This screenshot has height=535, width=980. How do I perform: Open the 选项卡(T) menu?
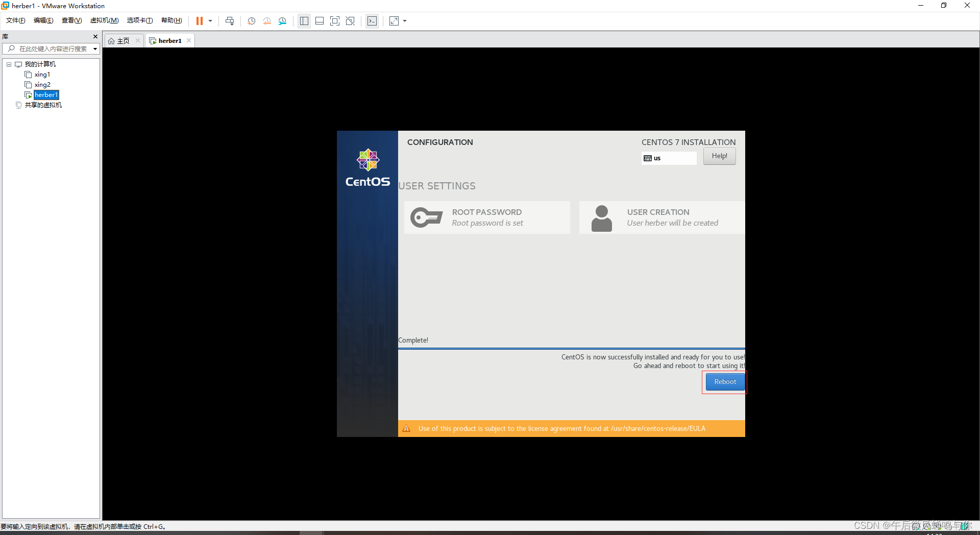pyautogui.click(x=140, y=20)
